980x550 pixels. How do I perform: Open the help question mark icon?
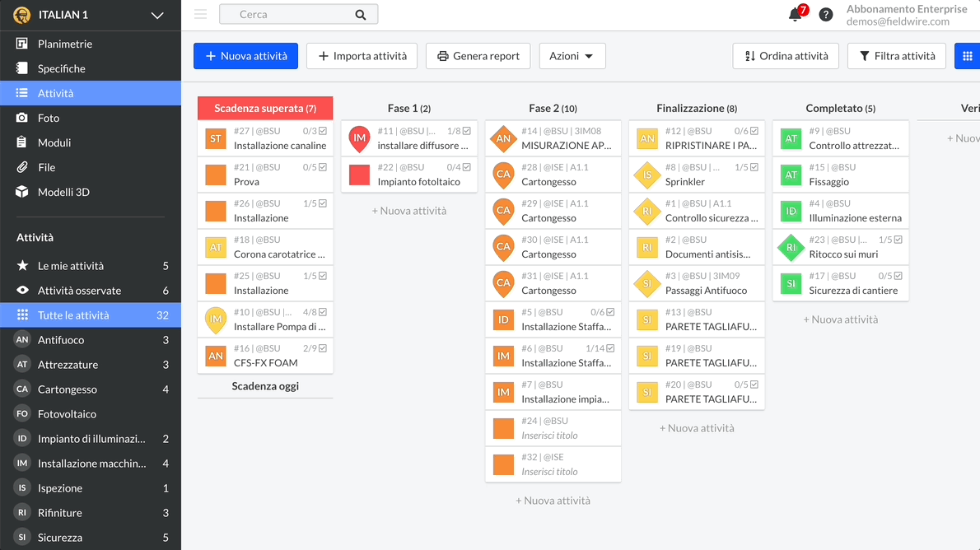point(825,15)
